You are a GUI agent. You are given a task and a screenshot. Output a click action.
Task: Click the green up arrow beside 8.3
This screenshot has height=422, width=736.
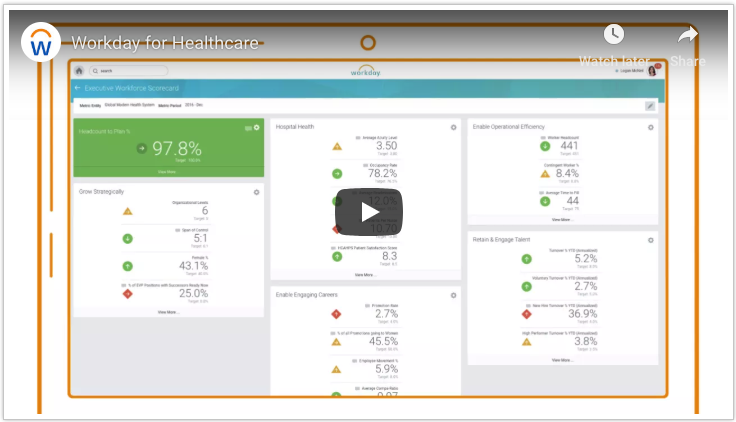point(337,257)
